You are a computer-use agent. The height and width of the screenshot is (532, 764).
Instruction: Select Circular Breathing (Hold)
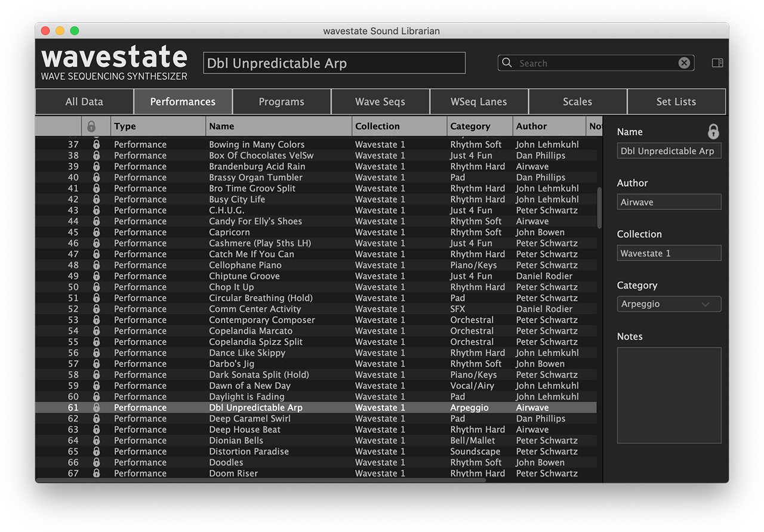[316, 298]
